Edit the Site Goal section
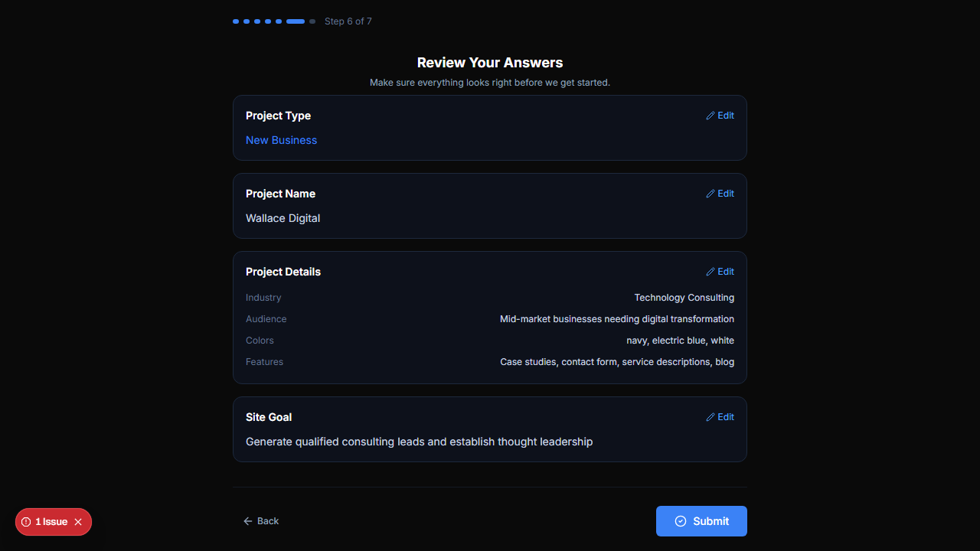The height and width of the screenshot is (551, 980). click(x=720, y=417)
